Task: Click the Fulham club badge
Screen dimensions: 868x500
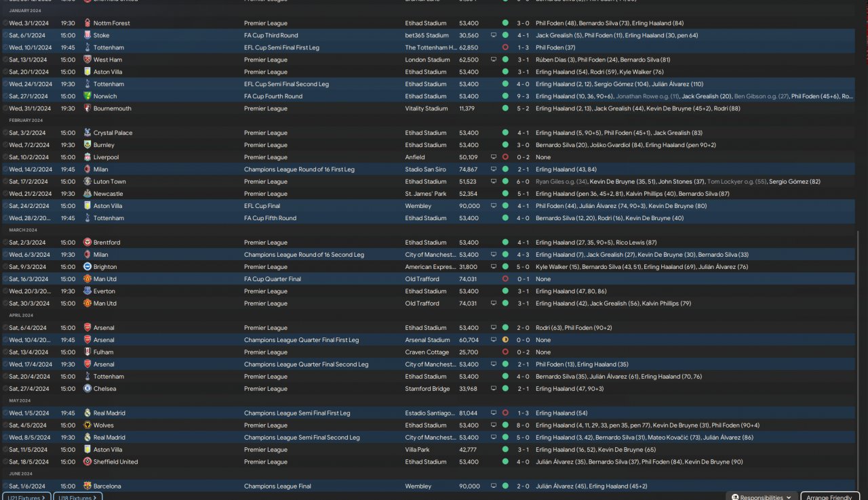Action: pyautogui.click(x=87, y=352)
